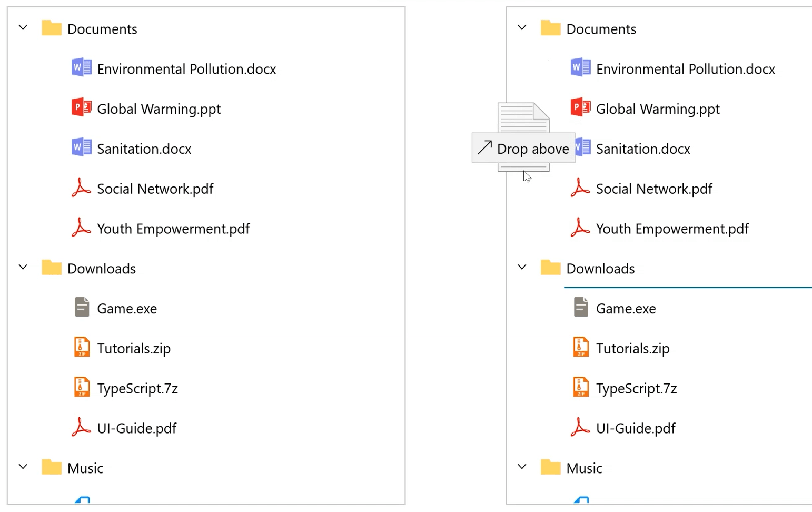Click the PDF icon for UI-Guide.pdf in right tree
This screenshot has height=512, width=812.
point(580,427)
